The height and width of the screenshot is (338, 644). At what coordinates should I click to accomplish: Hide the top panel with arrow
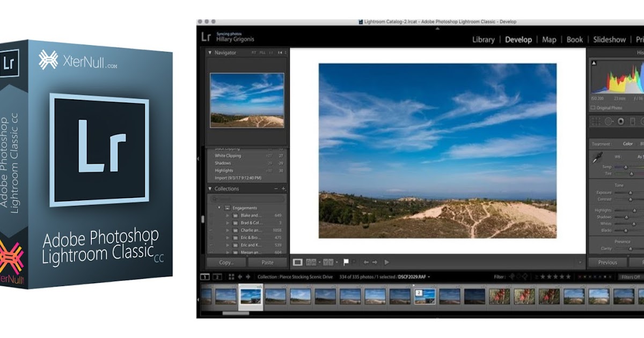pos(437,28)
